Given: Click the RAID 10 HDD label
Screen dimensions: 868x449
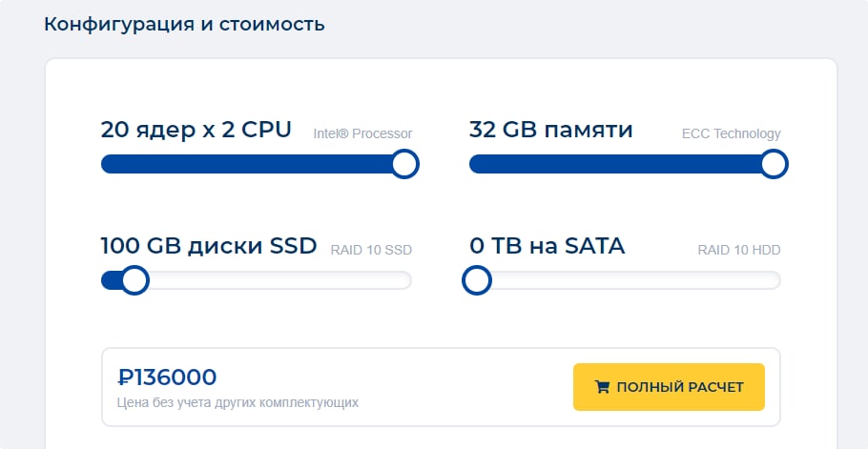Looking at the screenshot, I should tap(739, 250).
